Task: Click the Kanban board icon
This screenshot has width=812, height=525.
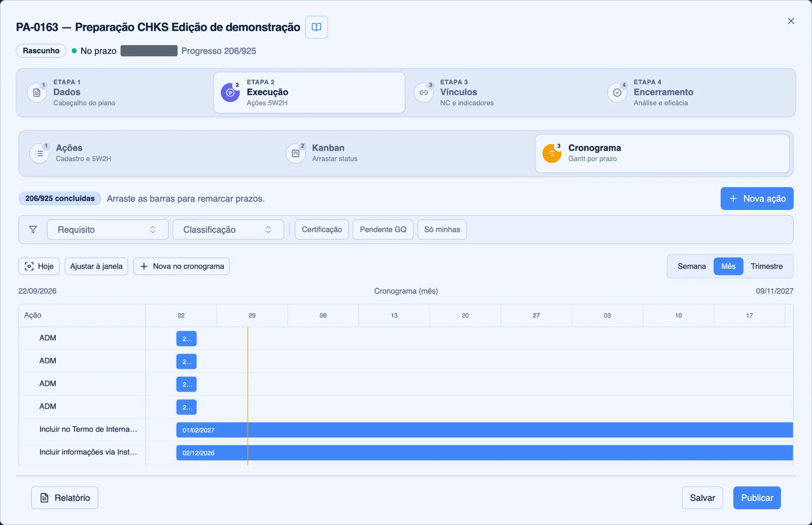Action: [296, 153]
